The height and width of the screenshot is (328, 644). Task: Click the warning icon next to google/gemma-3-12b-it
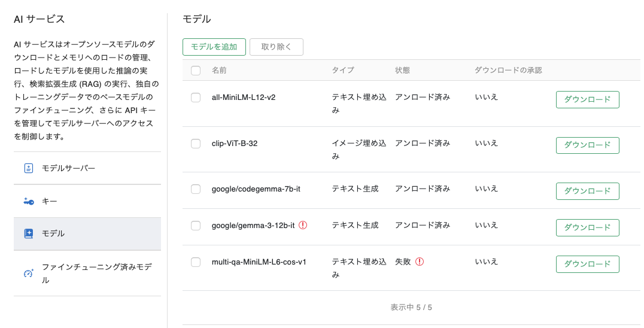(x=303, y=225)
